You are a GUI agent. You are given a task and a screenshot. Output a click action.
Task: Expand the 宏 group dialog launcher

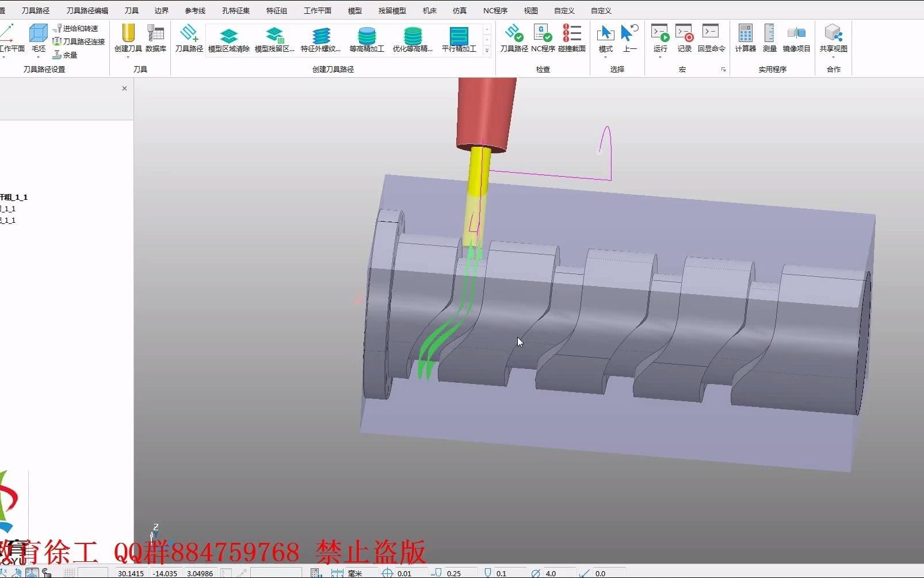[x=723, y=70]
